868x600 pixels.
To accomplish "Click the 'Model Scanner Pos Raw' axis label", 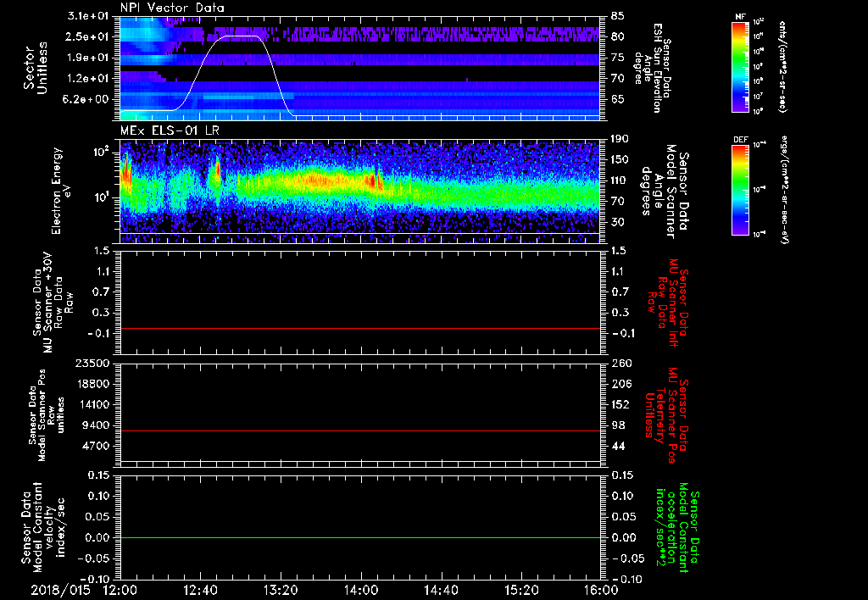I will tap(47, 415).
